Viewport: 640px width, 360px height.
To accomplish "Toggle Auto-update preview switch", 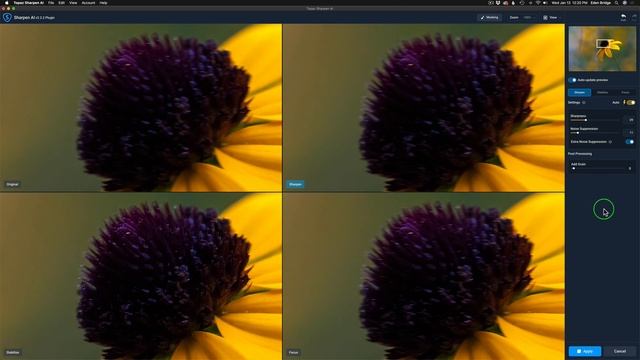I will click(573, 80).
